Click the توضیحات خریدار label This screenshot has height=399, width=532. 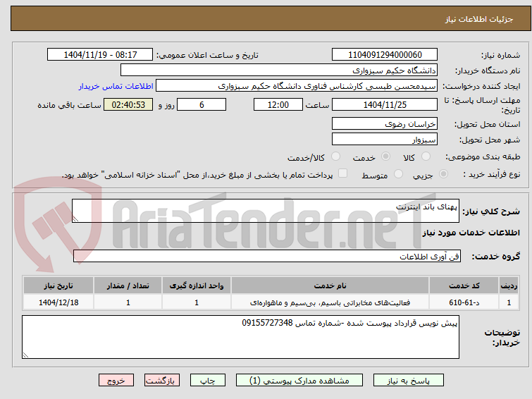coord(502,337)
